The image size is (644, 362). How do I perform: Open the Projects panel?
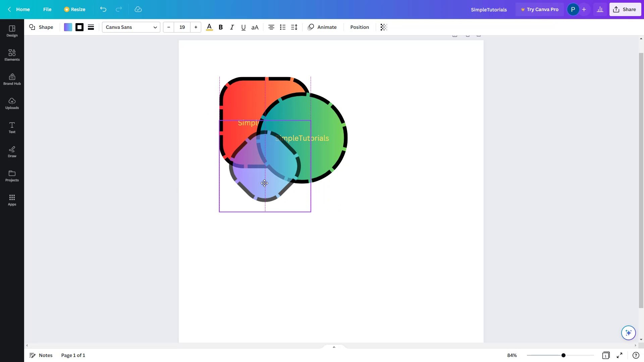(x=12, y=176)
